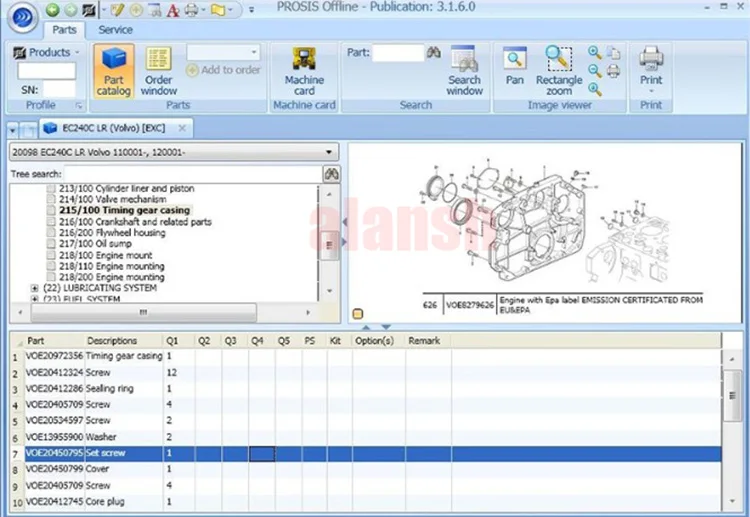The image size is (750, 517).
Task: Click the yellow folder icon in quick access toolbar
Action: click(218, 10)
